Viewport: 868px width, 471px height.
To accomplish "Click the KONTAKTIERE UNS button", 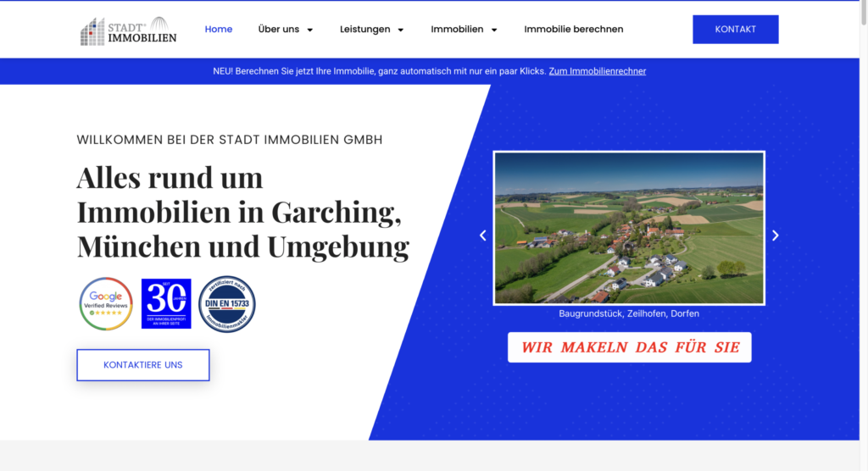I will 142,365.
